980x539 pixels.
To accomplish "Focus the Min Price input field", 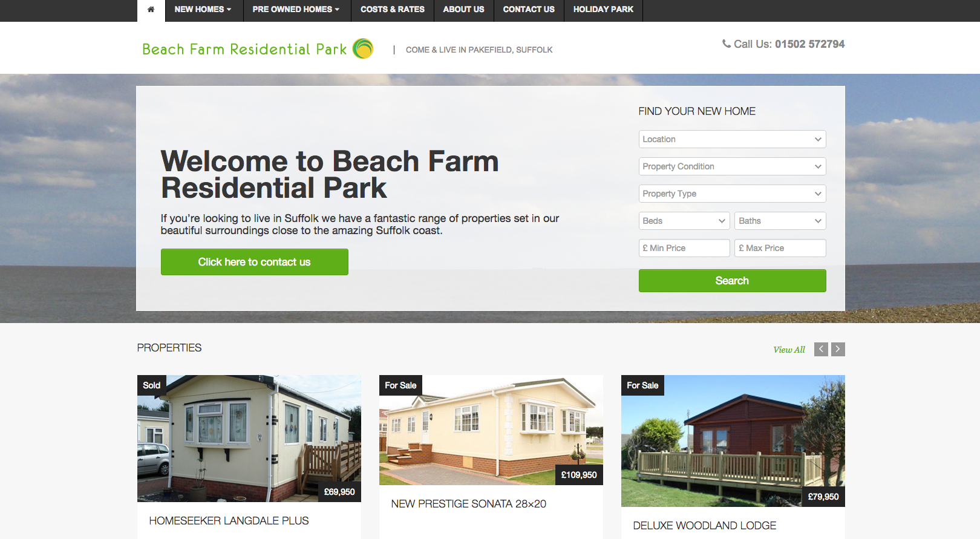I will pyautogui.click(x=684, y=248).
